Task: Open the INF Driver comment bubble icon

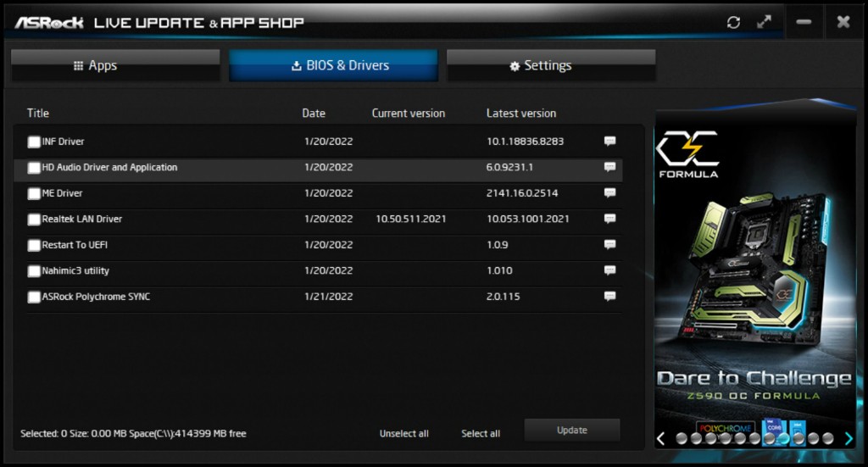Action: [x=609, y=141]
